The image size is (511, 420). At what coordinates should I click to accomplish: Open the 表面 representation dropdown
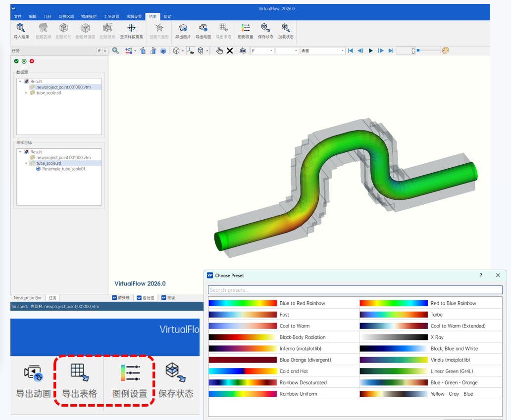coord(322,51)
